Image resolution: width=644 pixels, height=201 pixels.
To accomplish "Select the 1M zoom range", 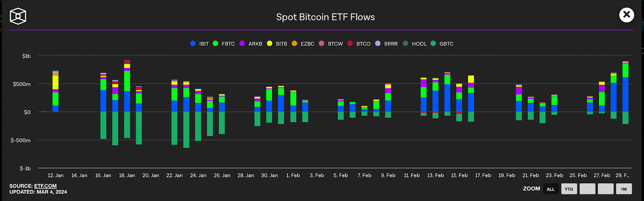I will (x=623, y=189).
